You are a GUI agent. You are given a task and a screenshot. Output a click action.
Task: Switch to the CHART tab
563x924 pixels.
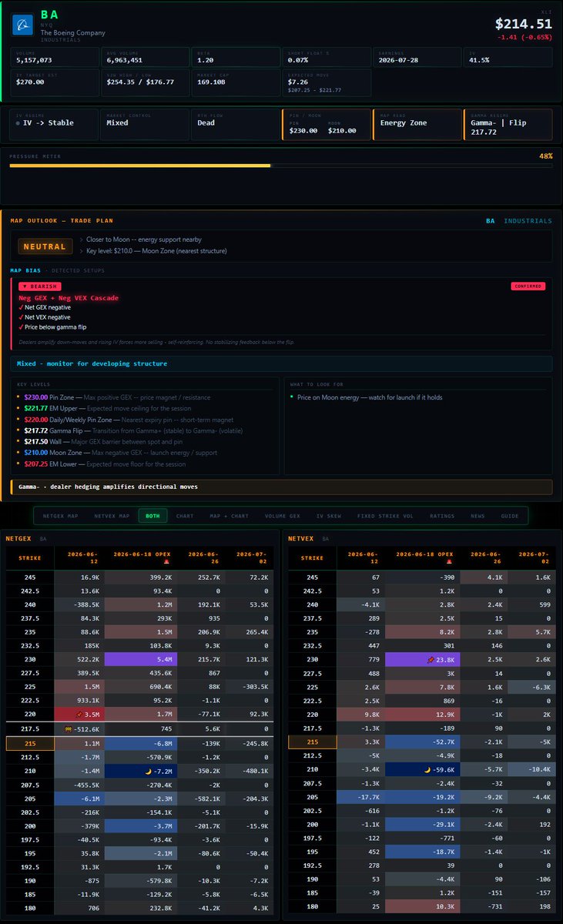pos(185,516)
